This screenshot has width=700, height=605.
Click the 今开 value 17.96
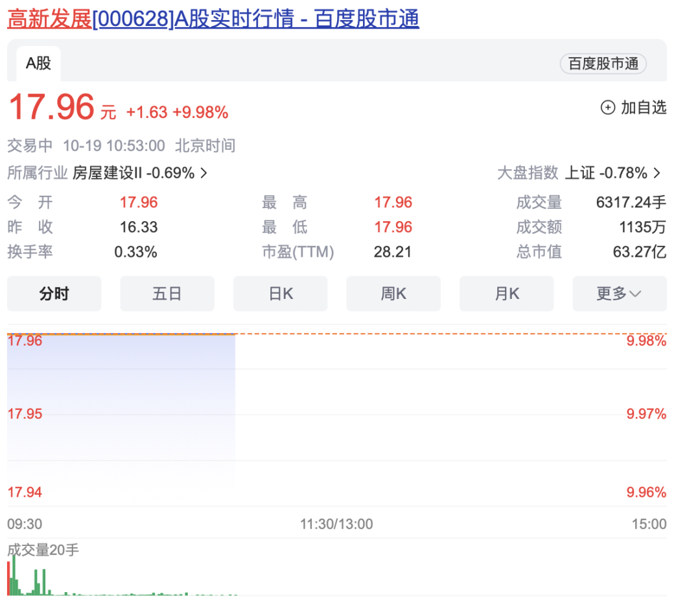pos(139,202)
